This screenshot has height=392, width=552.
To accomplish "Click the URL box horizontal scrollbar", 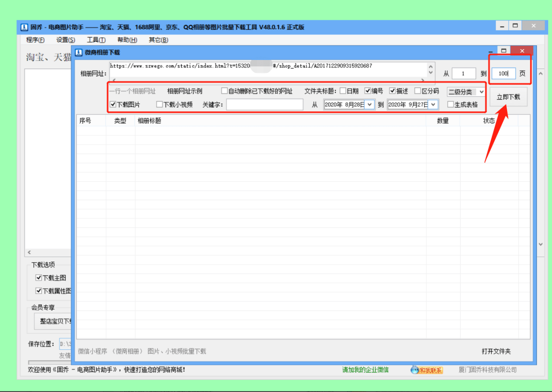I will point(267,80).
